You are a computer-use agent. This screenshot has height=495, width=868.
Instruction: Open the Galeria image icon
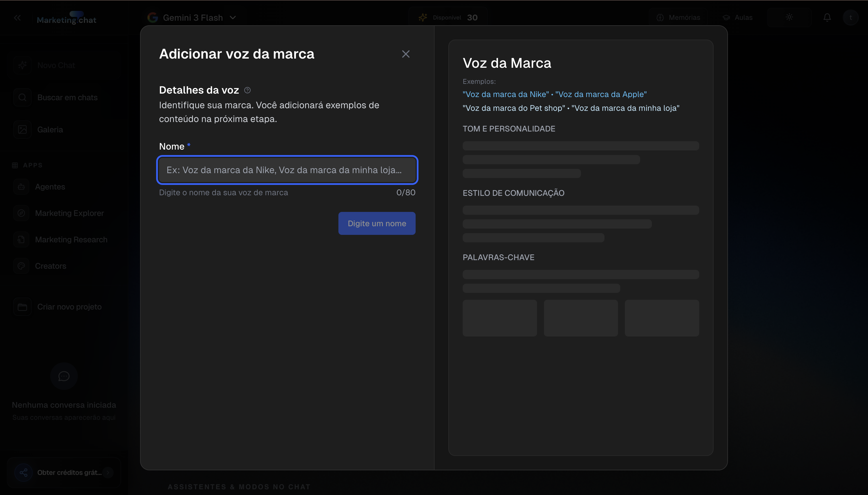tap(22, 129)
